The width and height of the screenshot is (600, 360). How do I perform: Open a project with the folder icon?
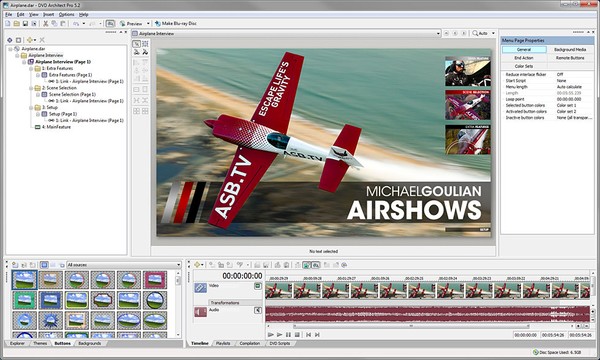pos(16,24)
